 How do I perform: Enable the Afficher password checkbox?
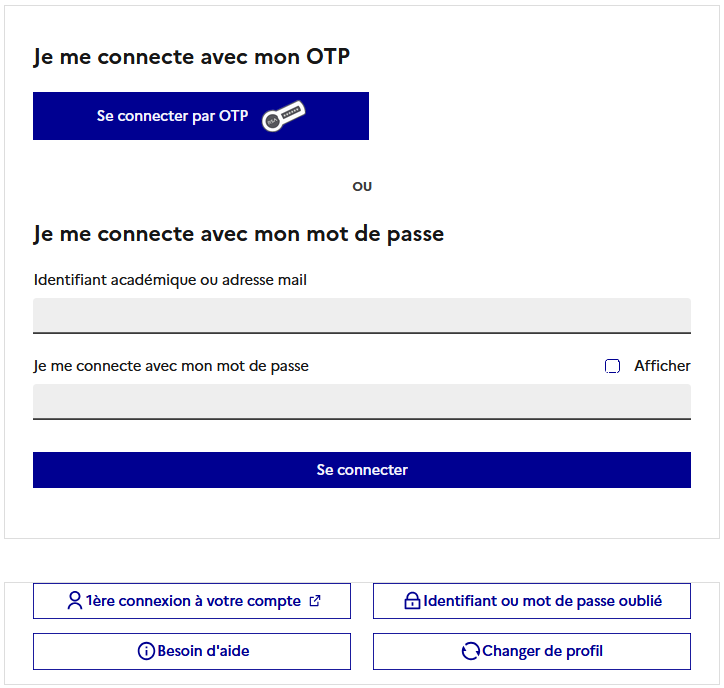point(613,366)
